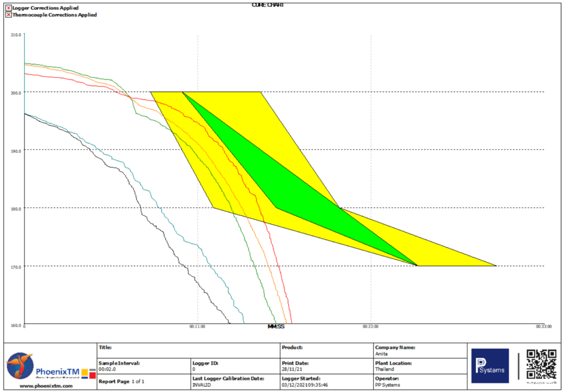562x392 pixels.
Task: Click the Plant Location value Thailand
Action: click(x=385, y=370)
